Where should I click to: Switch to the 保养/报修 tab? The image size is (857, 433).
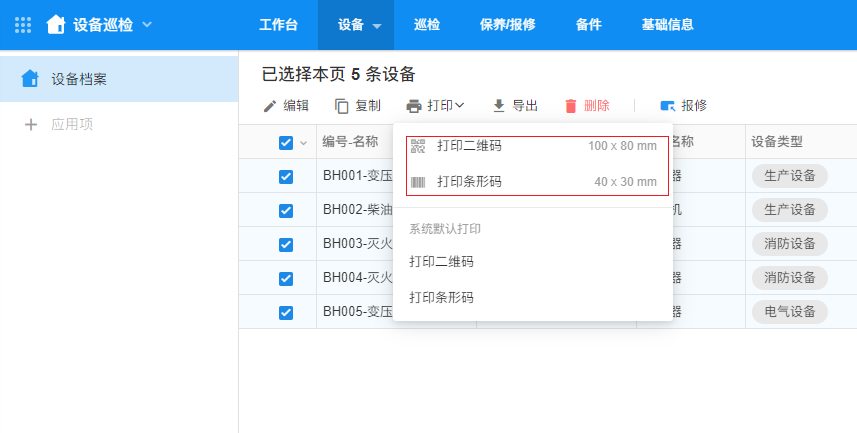click(x=508, y=25)
